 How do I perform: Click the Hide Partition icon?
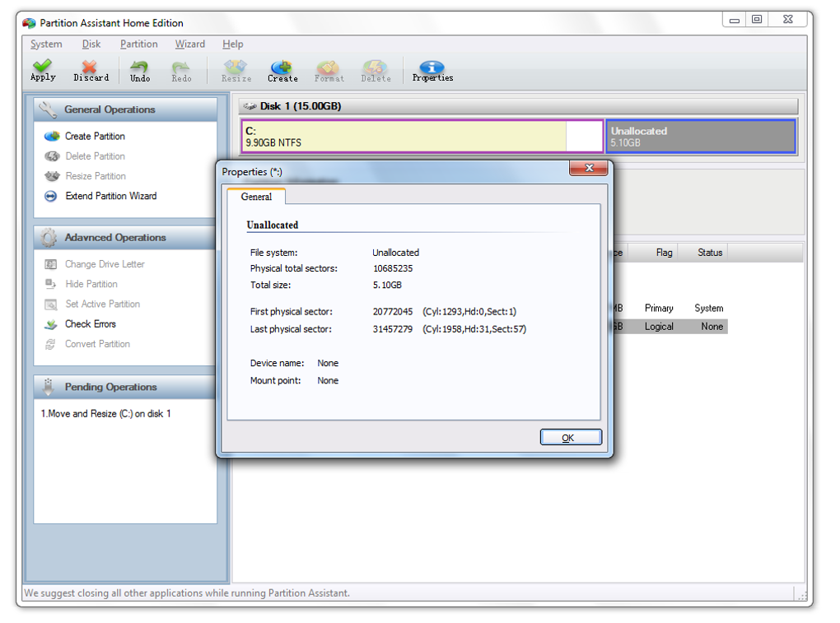(x=50, y=284)
